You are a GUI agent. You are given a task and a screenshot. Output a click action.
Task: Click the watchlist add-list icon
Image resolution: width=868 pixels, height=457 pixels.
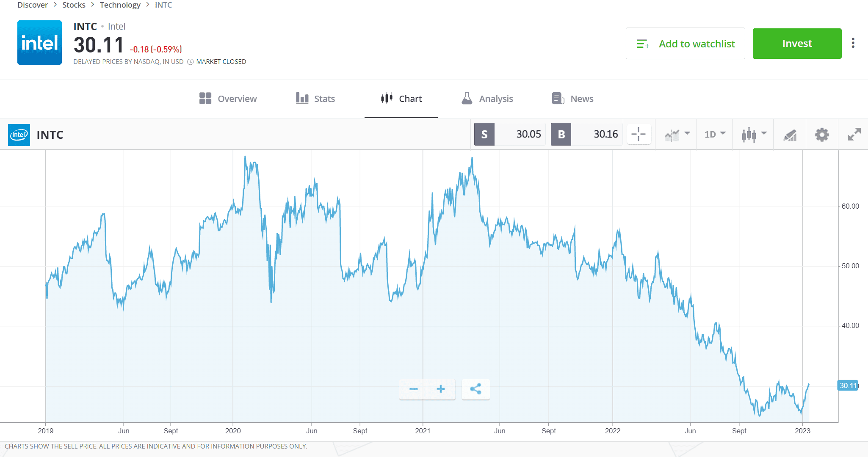pos(643,44)
